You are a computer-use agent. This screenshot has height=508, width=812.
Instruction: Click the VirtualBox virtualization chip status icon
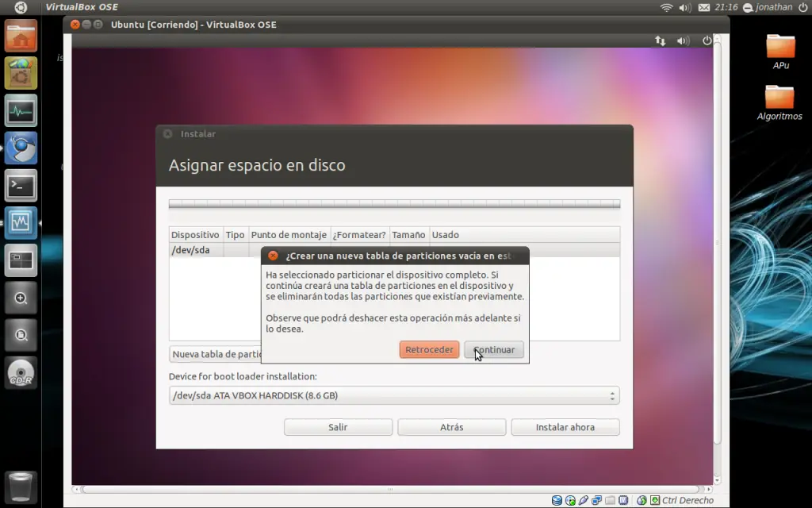coord(623,500)
